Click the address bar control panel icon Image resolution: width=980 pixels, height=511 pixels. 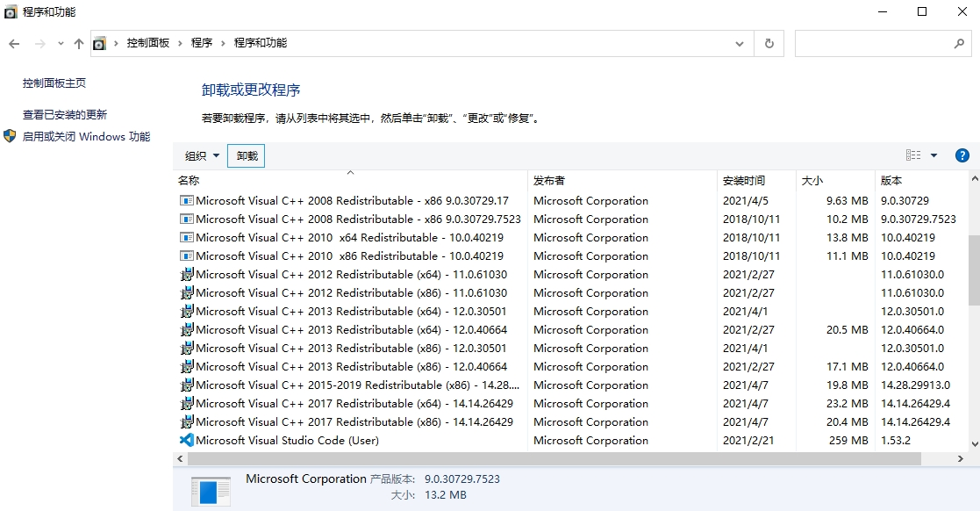[x=99, y=44]
